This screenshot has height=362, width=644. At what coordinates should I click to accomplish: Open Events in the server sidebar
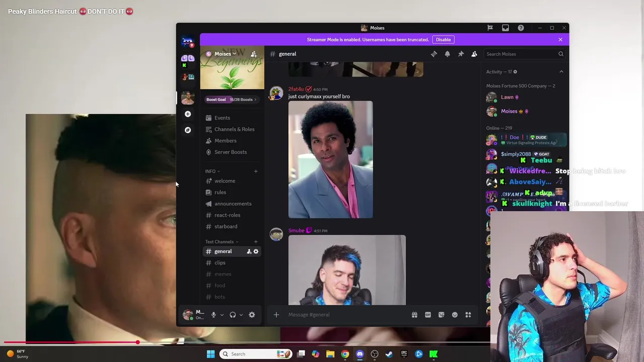pos(232,118)
